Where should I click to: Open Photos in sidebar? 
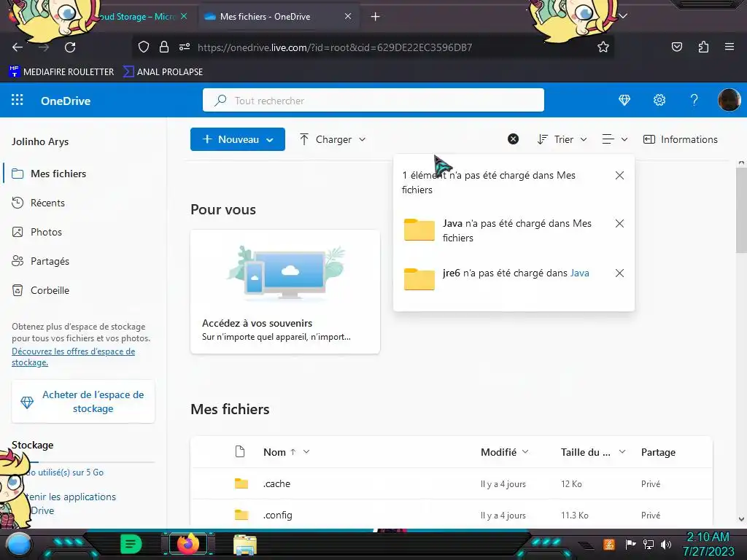(x=46, y=232)
